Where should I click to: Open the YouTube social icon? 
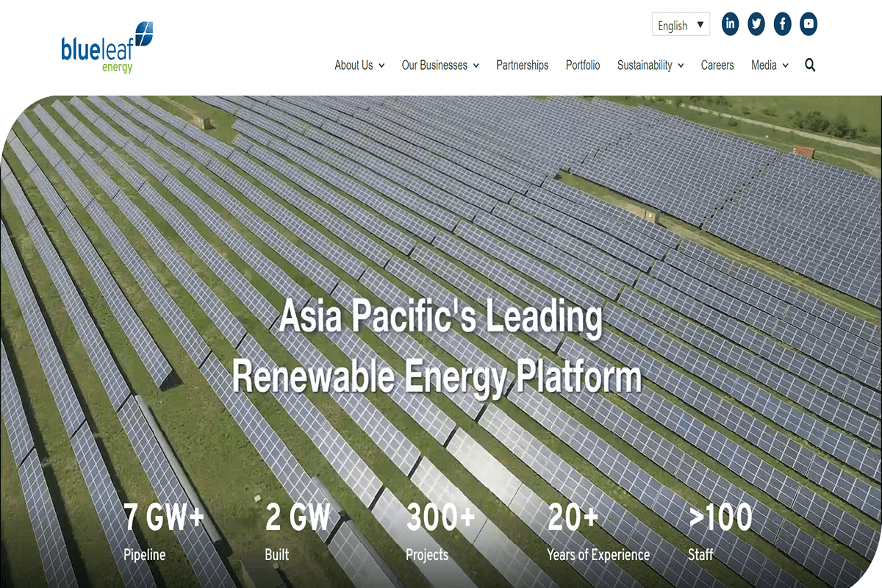(x=808, y=24)
